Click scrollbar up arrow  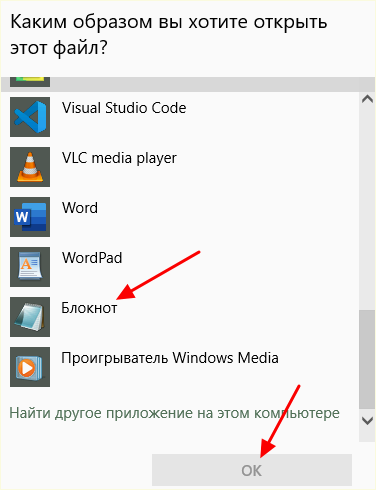click(367, 99)
